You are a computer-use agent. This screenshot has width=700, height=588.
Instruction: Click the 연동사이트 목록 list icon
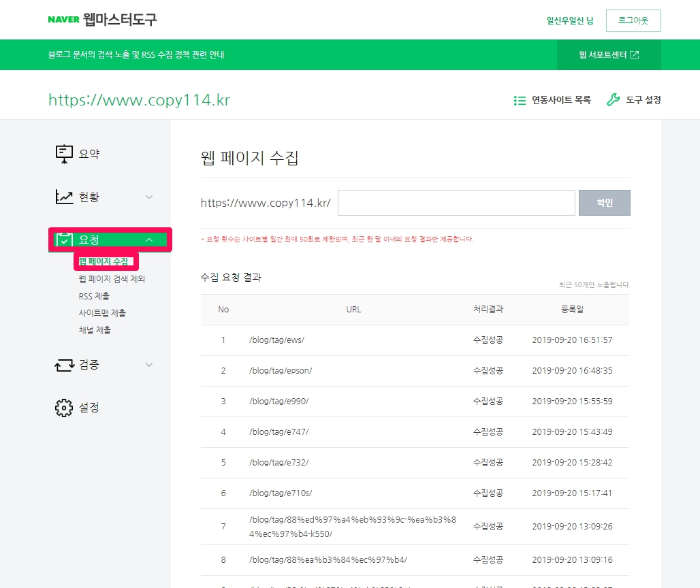pyautogui.click(x=520, y=101)
